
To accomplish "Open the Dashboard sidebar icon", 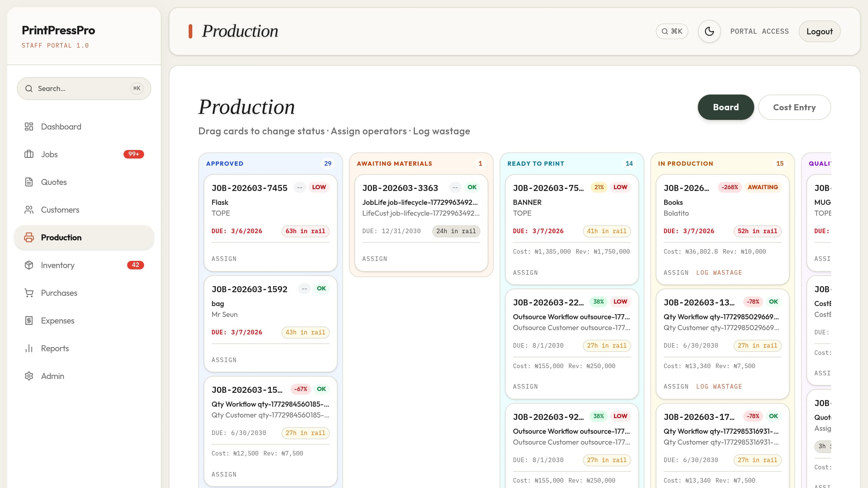I will tap(29, 127).
